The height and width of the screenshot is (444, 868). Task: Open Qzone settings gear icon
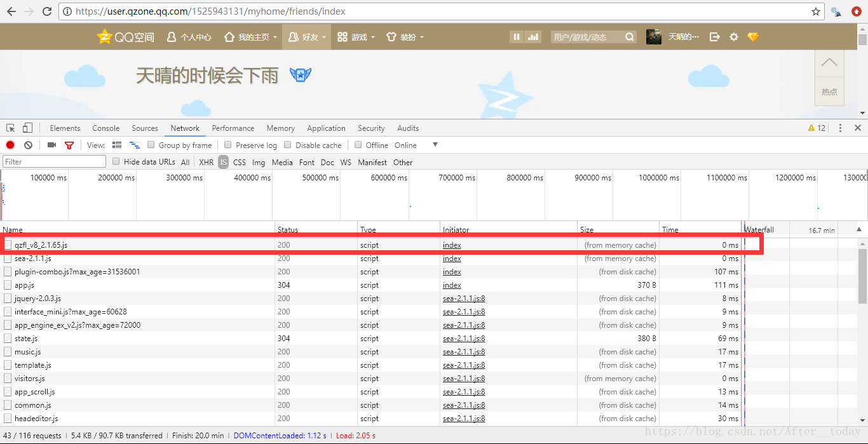733,37
